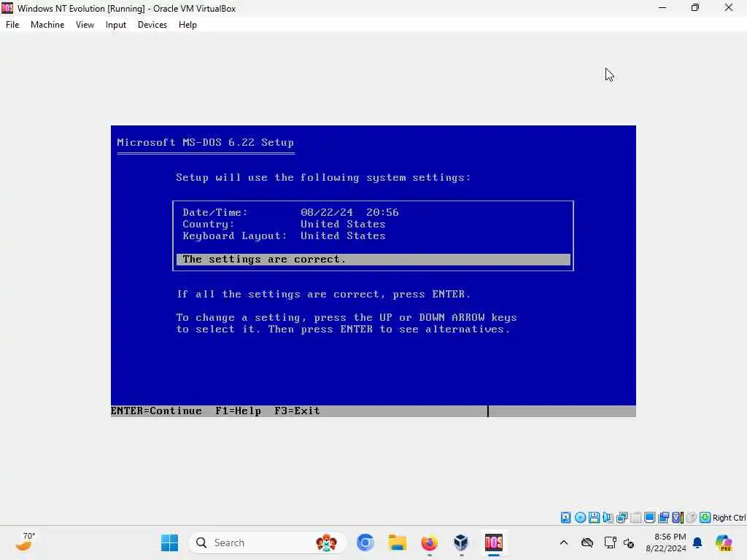Click the Right Ctrl host key label
The height and width of the screenshot is (560, 747).
coord(729,518)
